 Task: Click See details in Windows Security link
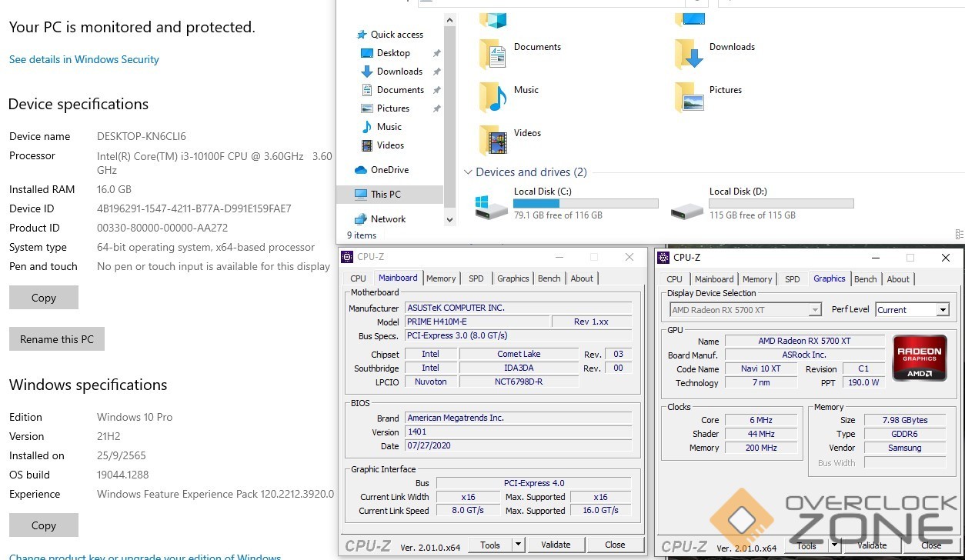click(84, 59)
